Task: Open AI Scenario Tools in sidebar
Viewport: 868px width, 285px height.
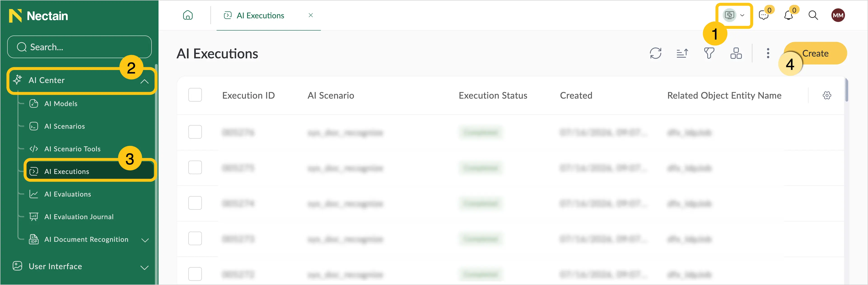Action: (x=72, y=149)
